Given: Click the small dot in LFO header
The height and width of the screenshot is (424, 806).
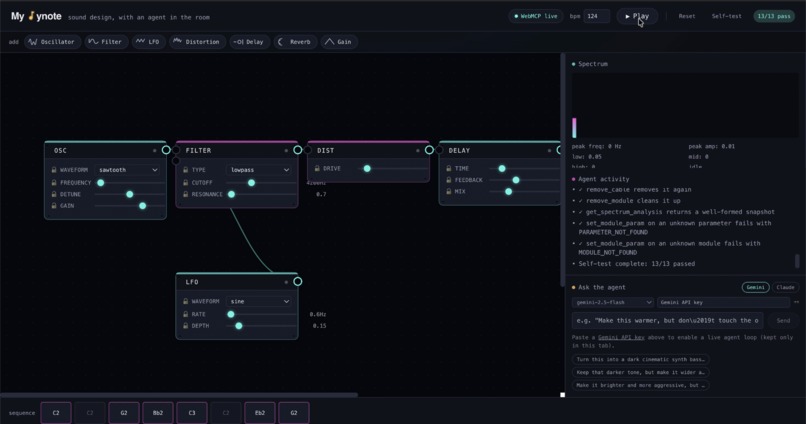Looking at the screenshot, I should pyautogui.click(x=286, y=282).
